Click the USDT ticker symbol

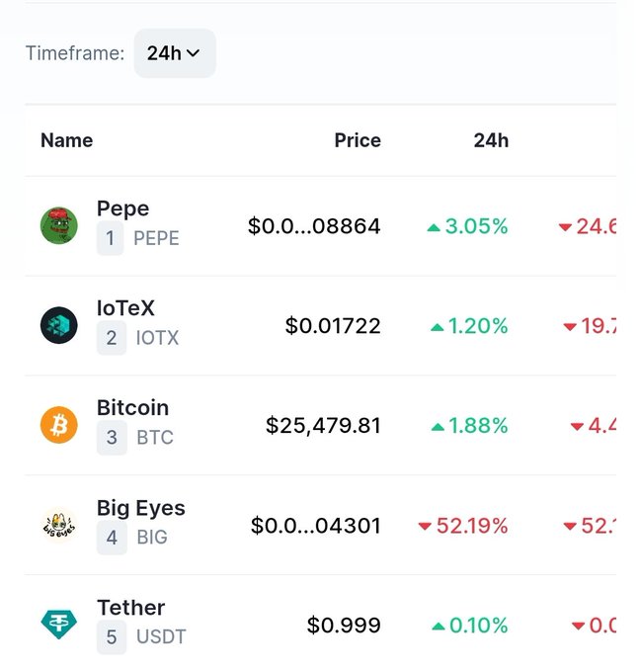pos(161,636)
